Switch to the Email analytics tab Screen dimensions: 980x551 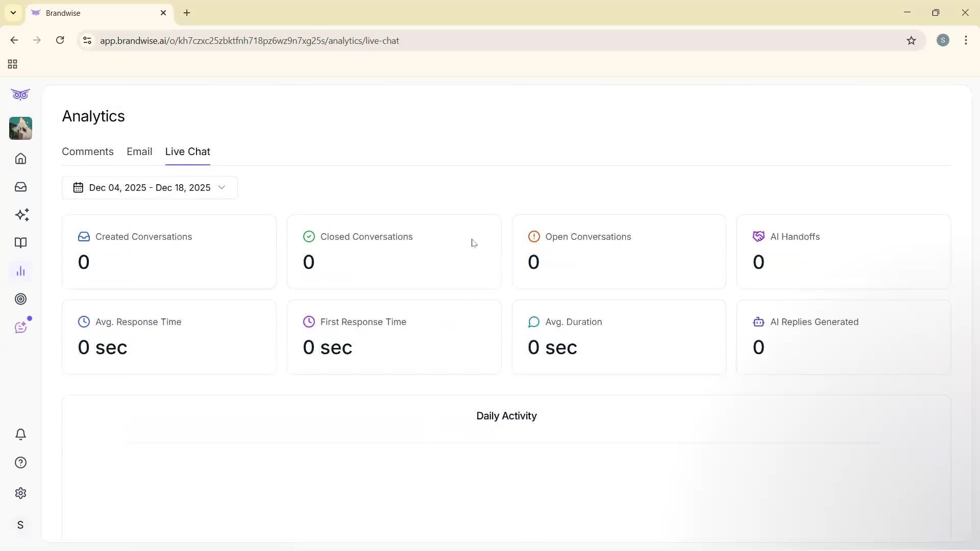pyautogui.click(x=139, y=152)
